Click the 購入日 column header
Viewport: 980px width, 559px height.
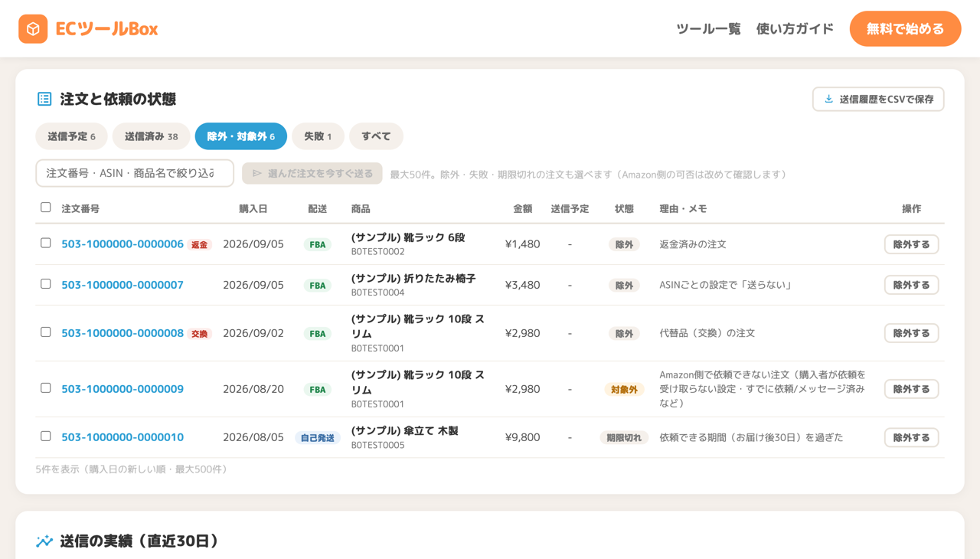253,208
